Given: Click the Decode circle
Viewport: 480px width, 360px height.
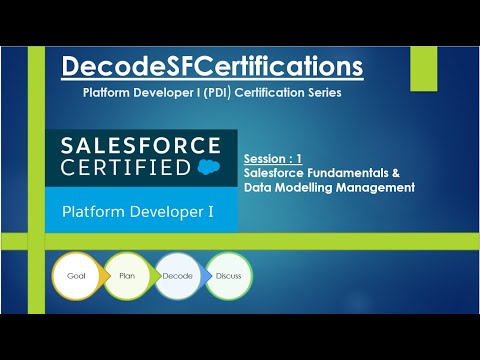Looking at the screenshot, I should point(178,276).
